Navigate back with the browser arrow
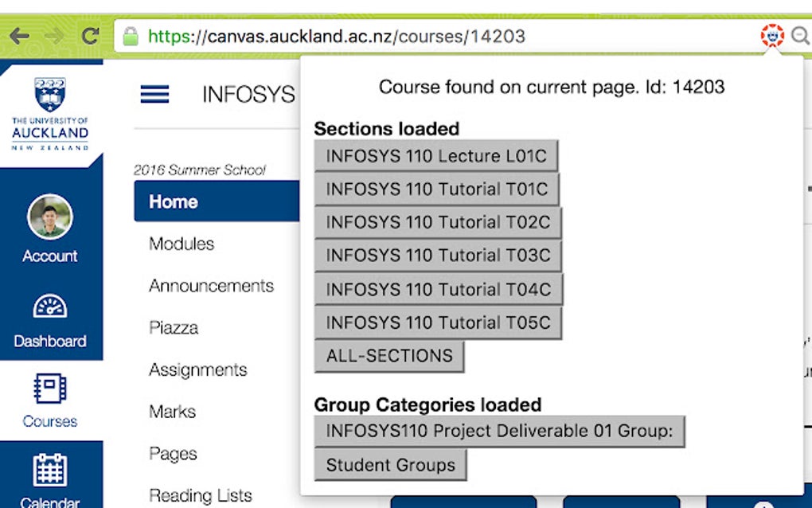The image size is (812, 508). [x=20, y=35]
